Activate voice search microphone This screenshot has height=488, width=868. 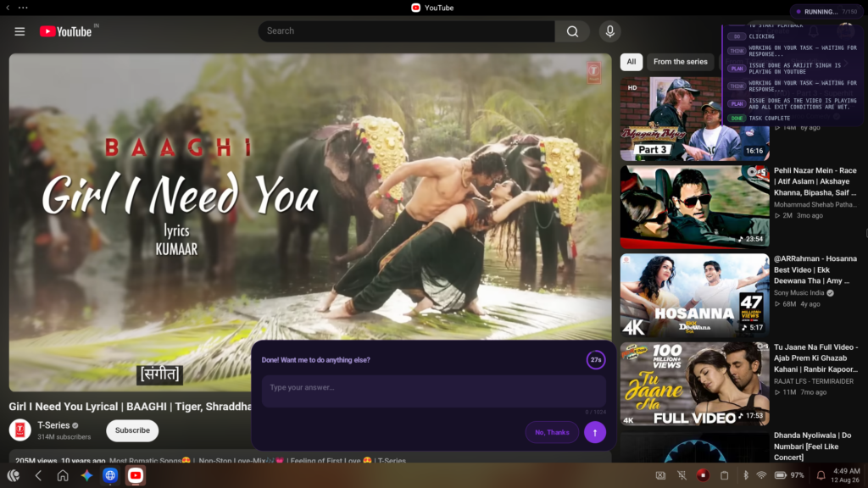(609, 31)
